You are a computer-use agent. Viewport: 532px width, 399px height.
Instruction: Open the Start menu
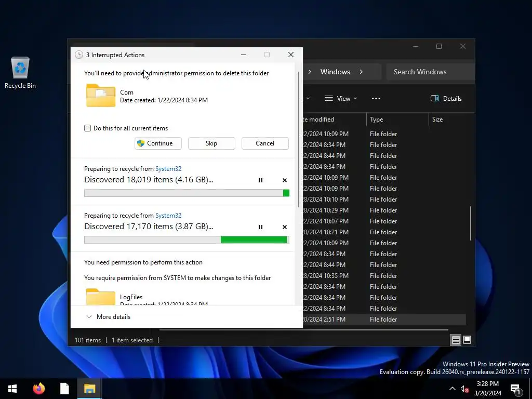[12, 389]
